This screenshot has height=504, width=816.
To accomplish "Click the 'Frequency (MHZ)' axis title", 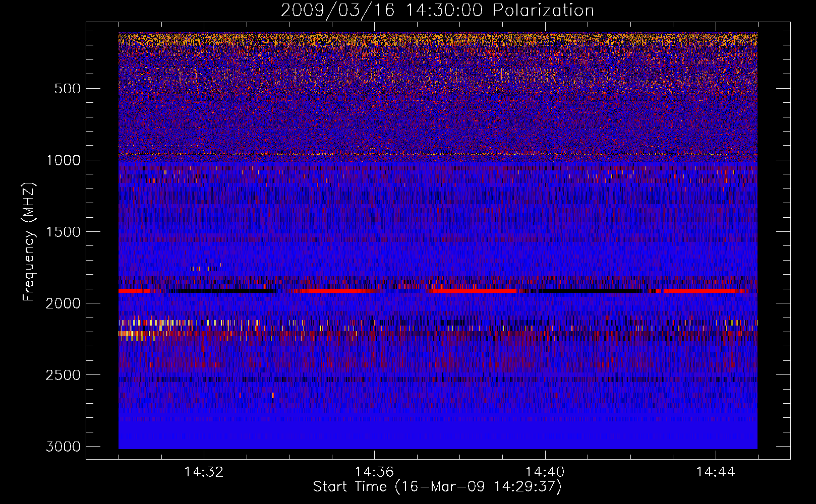I will click(29, 242).
